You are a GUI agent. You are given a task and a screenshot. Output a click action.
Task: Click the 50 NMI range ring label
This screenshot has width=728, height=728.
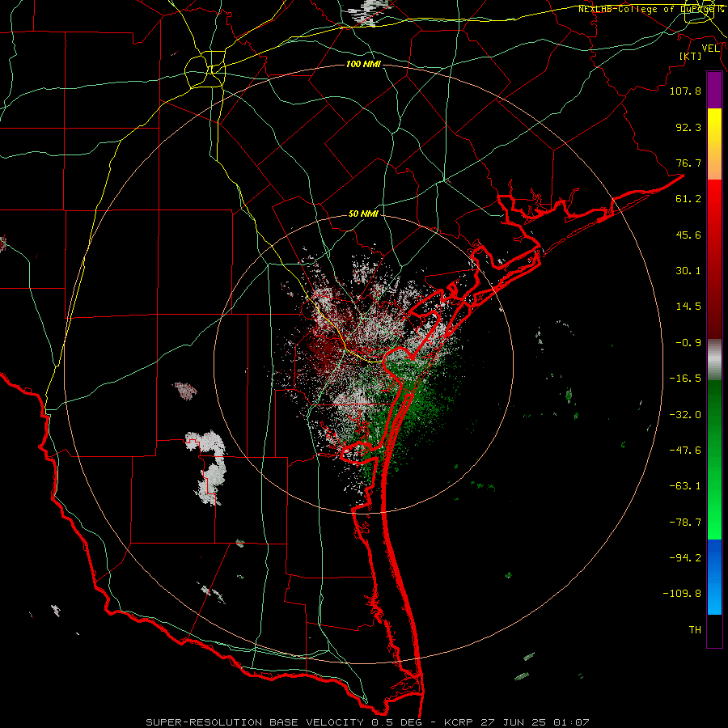tap(363, 214)
